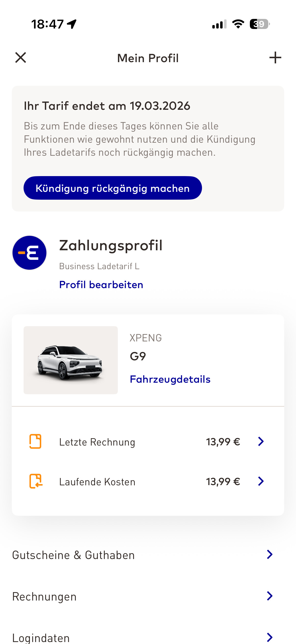Tap the Laufende Kosten document icon
The image size is (296, 644).
tap(36, 481)
